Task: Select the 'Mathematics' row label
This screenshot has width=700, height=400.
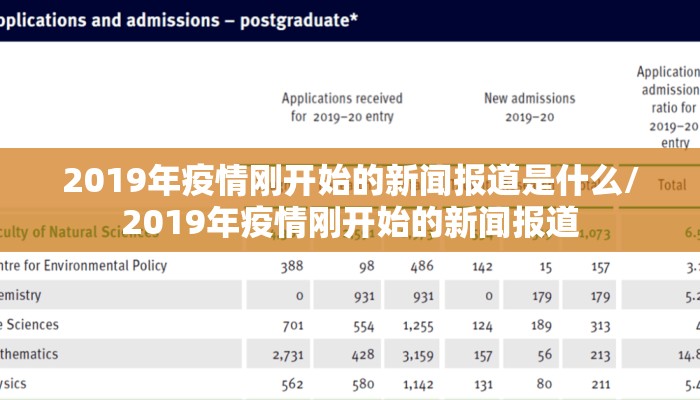Action: 29,354
